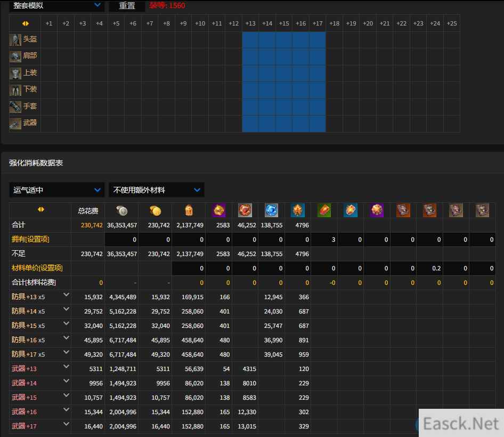Viewport: 504px width, 437px height.
Task: Toggle the 头盔 +13 enhancement cell
Action: pyautogui.click(x=250, y=40)
